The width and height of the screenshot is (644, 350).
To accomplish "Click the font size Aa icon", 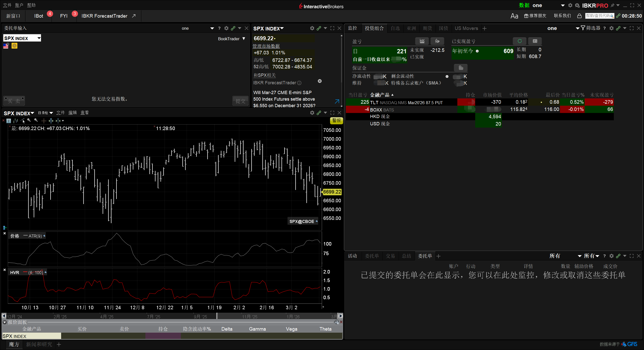I will coord(514,16).
